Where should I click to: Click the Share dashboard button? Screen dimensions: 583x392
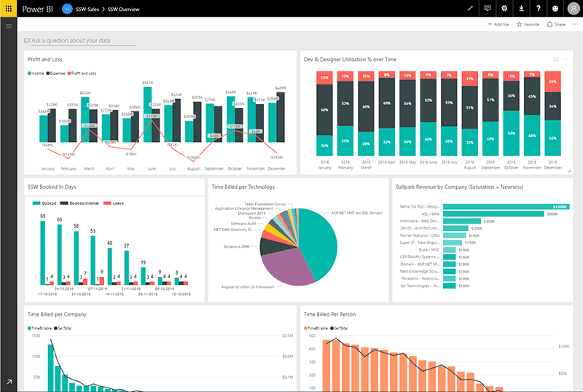[556, 25]
